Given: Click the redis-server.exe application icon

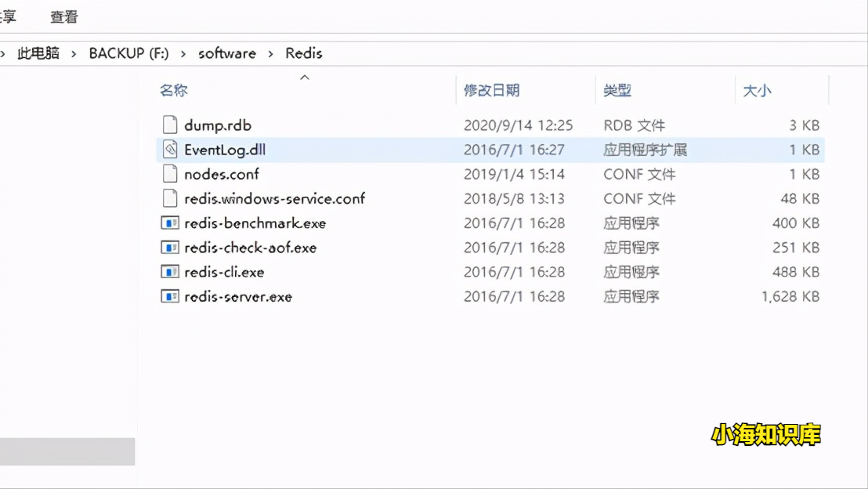Looking at the screenshot, I should click(170, 296).
